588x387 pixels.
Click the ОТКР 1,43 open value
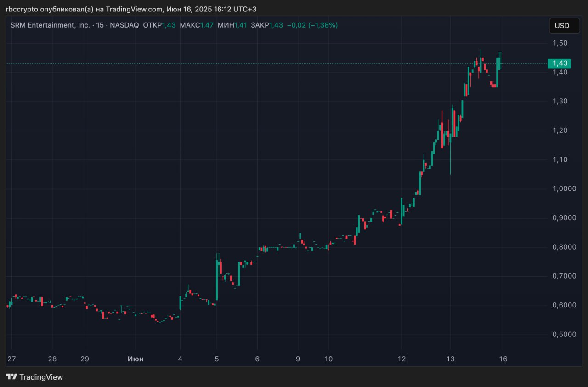click(159, 25)
